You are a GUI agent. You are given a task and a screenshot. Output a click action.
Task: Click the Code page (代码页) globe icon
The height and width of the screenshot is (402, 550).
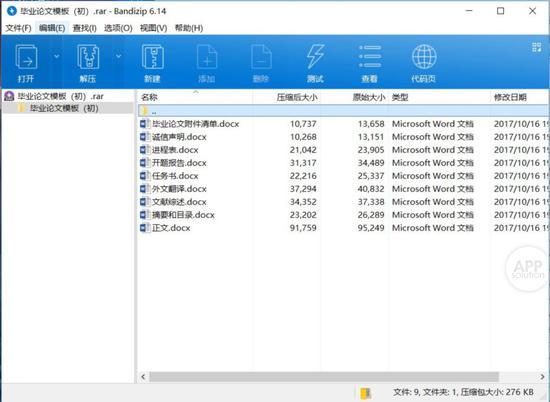[424, 57]
